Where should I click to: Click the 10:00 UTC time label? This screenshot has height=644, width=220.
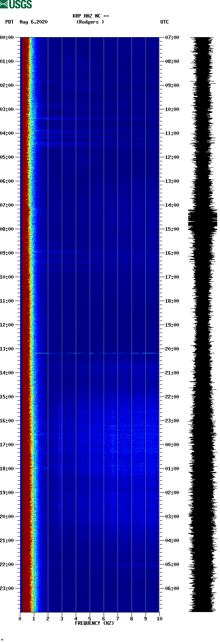(x=172, y=109)
